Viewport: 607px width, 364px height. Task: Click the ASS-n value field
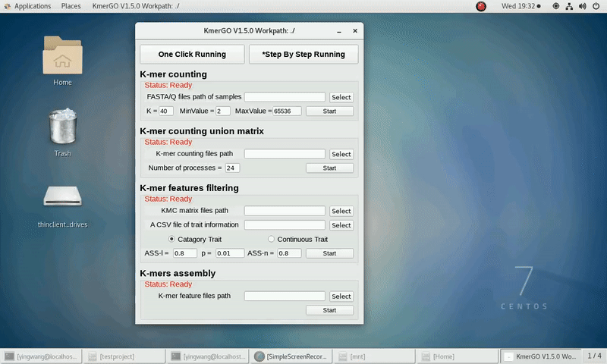point(289,253)
